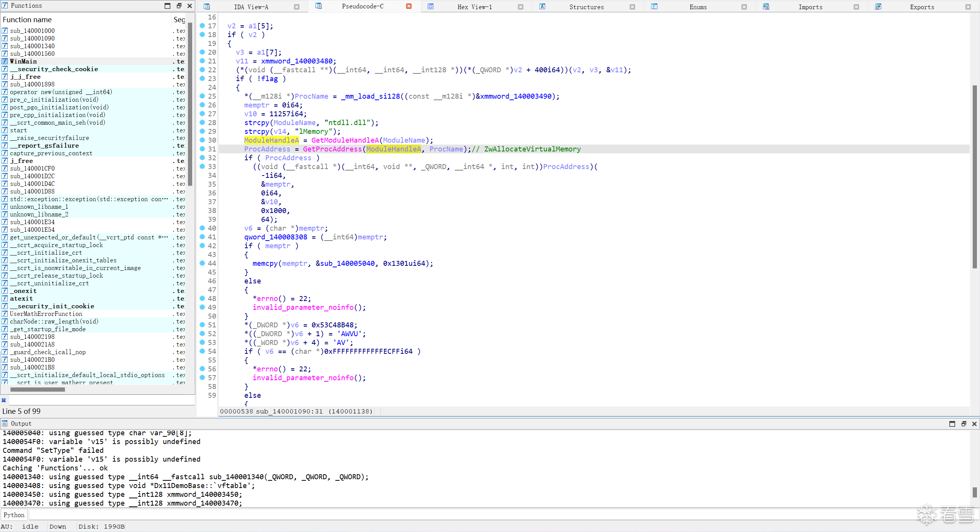
Task: Click the IDA View-A tab icon
Action: click(207, 7)
